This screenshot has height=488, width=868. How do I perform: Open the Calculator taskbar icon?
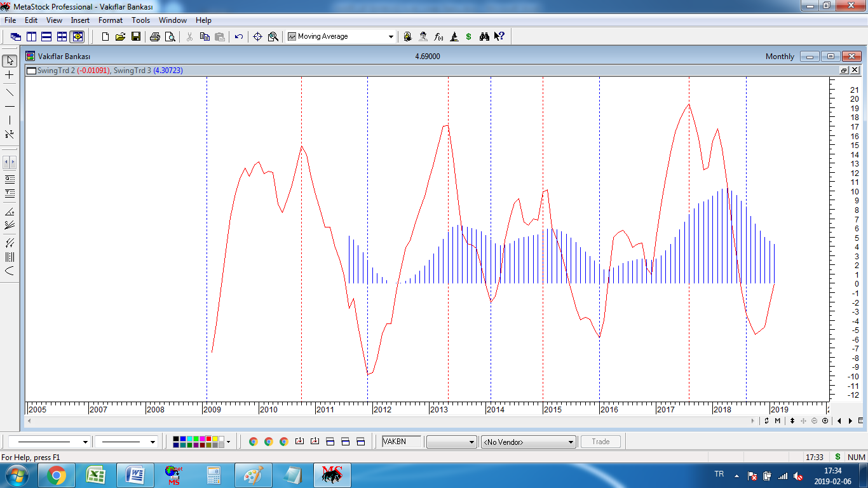click(214, 475)
